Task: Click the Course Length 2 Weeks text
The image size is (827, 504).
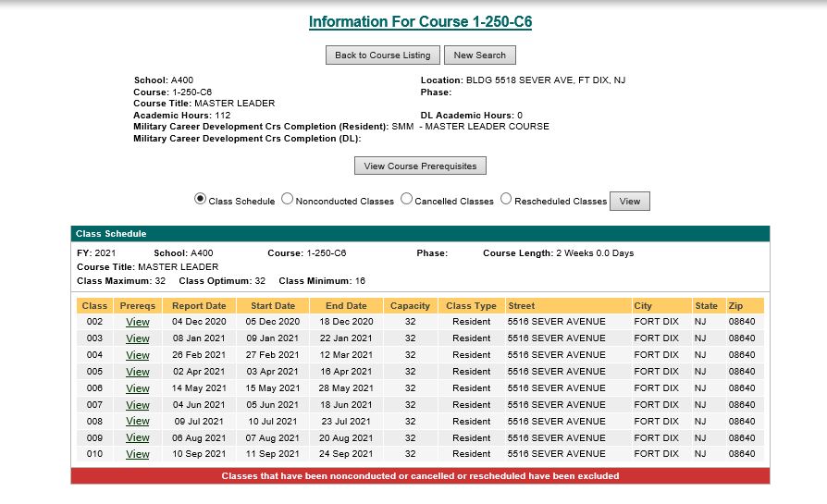Action: tap(559, 253)
